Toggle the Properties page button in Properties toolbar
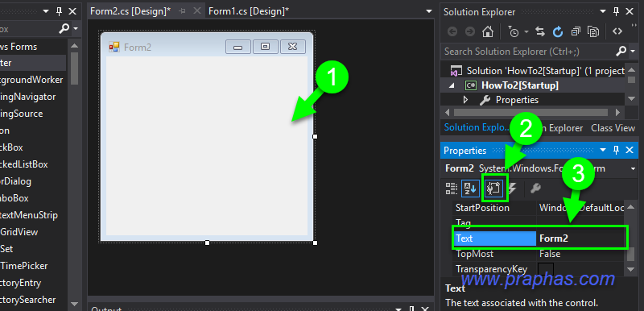 (x=535, y=189)
